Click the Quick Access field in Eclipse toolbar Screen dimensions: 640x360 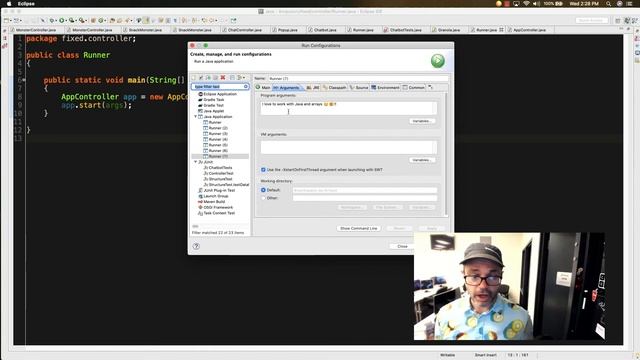(x=591, y=20)
